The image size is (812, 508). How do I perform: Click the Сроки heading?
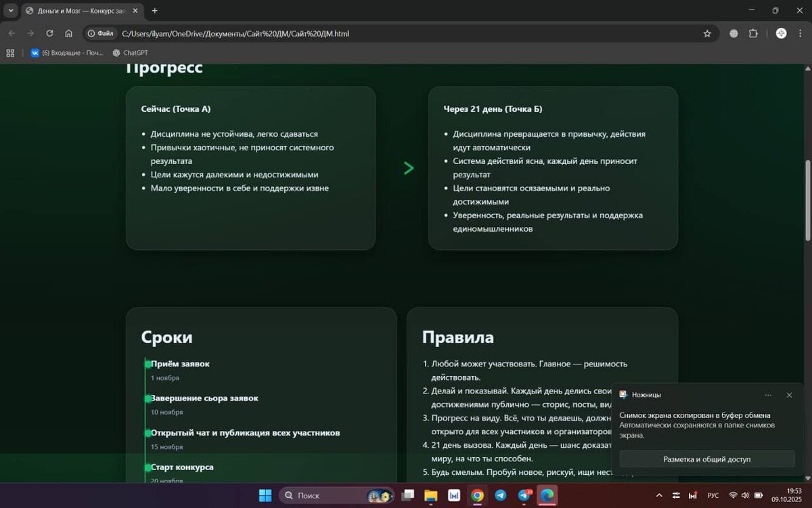(x=166, y=337)
